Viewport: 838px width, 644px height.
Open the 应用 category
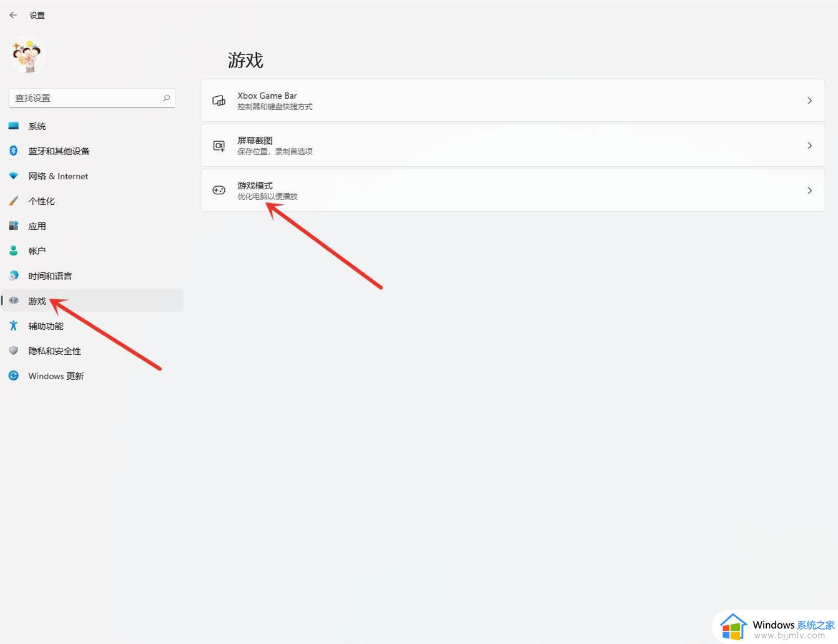(92, 226)
